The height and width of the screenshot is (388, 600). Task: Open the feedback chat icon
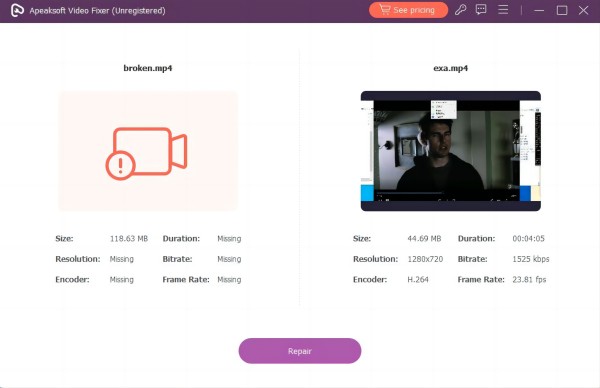click(x=481, y=10)
